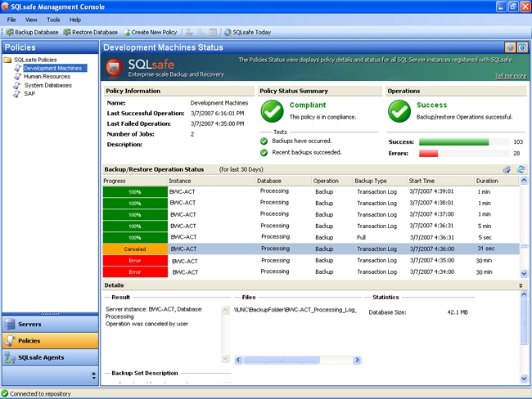Switch to SQLsafe Agents navigation pane

pyautogui.click(x=50, y=357)
